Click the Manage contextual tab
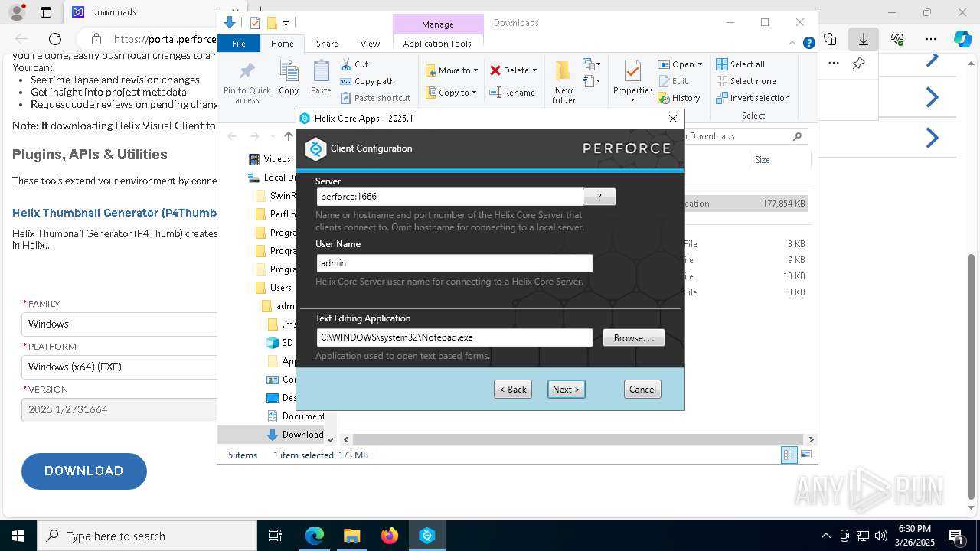This screenshot has width=980, height=551. click(x=438, y=24)
